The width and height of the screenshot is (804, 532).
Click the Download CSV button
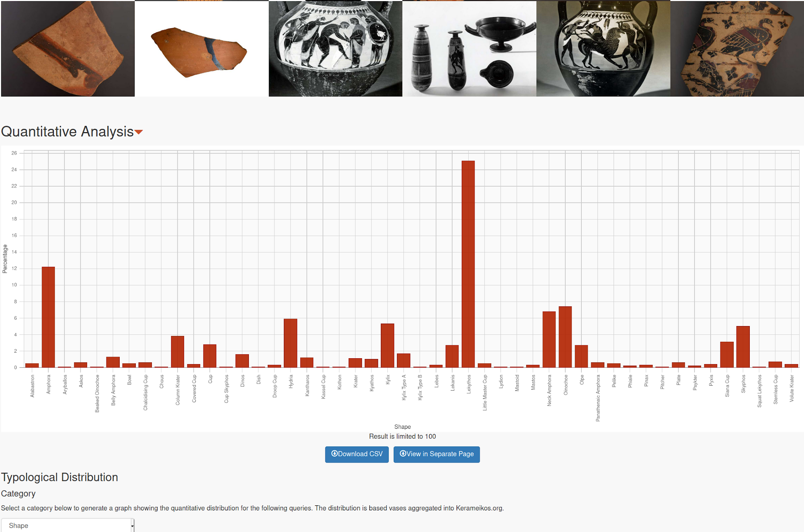pos(356,454)
